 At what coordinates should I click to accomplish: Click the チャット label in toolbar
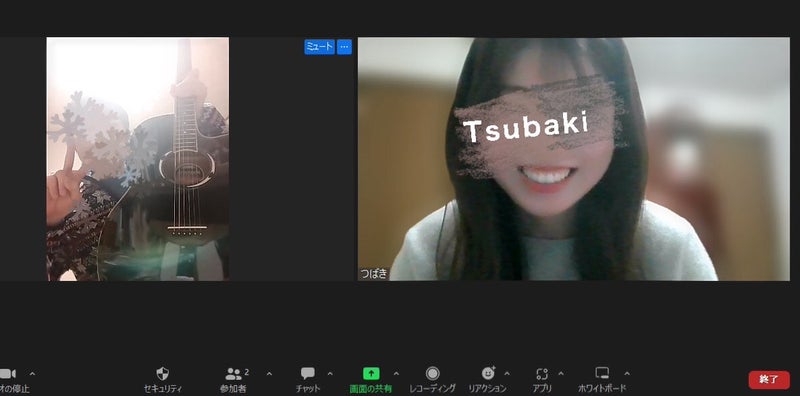pyautogui.click(x=308, y=389)
